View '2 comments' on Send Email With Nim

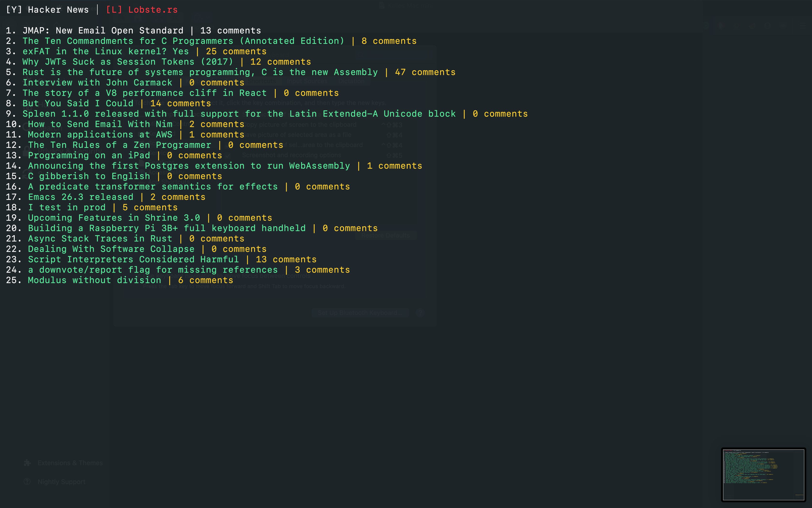pos(217,124)
